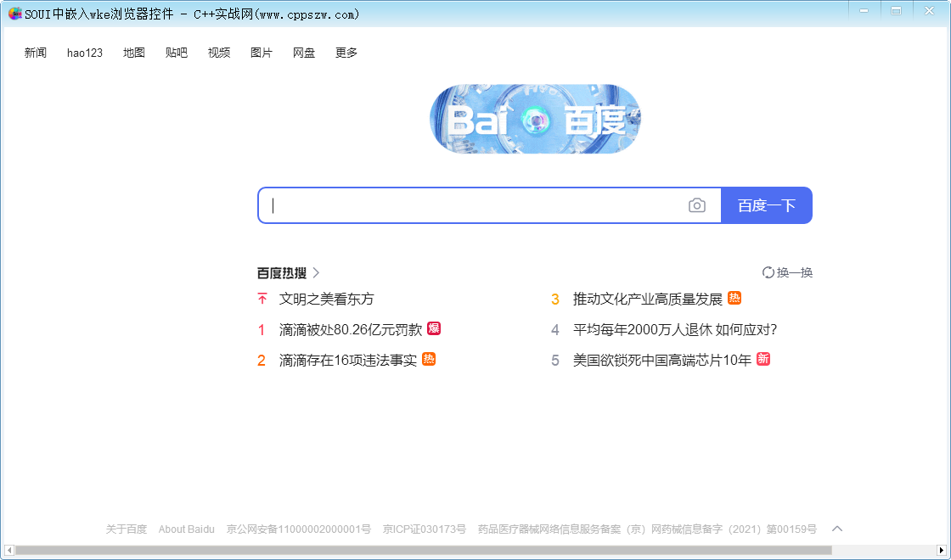The width and height of the screenshot is (951, 560).
Task: Click the 热 badge next to 滴滴存在16项违法事实
Action: coord(429,359)
